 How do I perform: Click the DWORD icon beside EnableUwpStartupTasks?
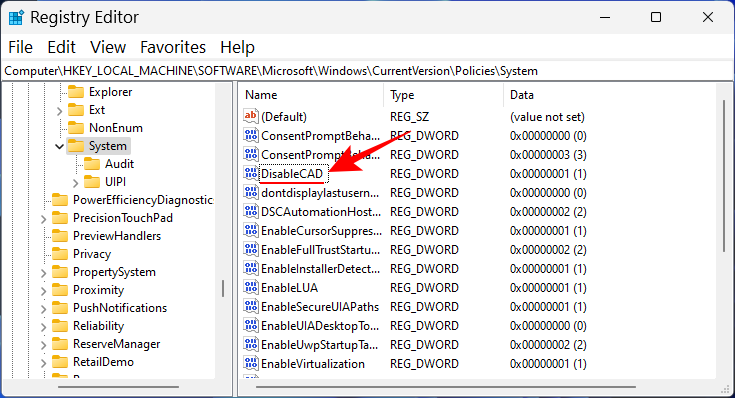click(x=251, y=345)
